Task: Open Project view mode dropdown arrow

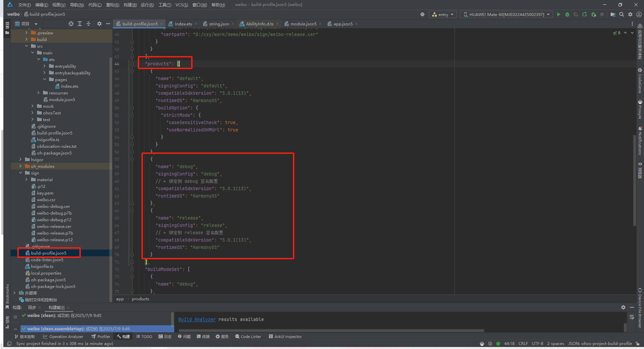Action: click(36, 24)
